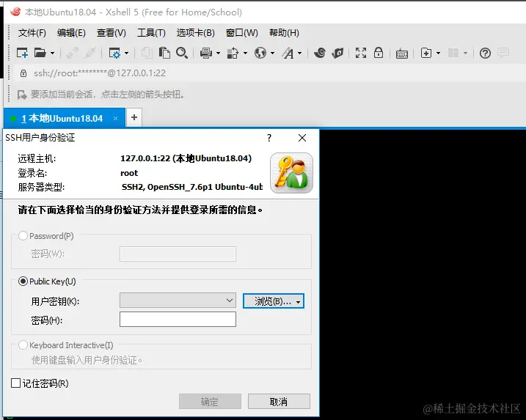Open the 用户密钥(K) combo box
Image resolution: width=526 pixels, height=420 pixels.
tap(178, 301)
